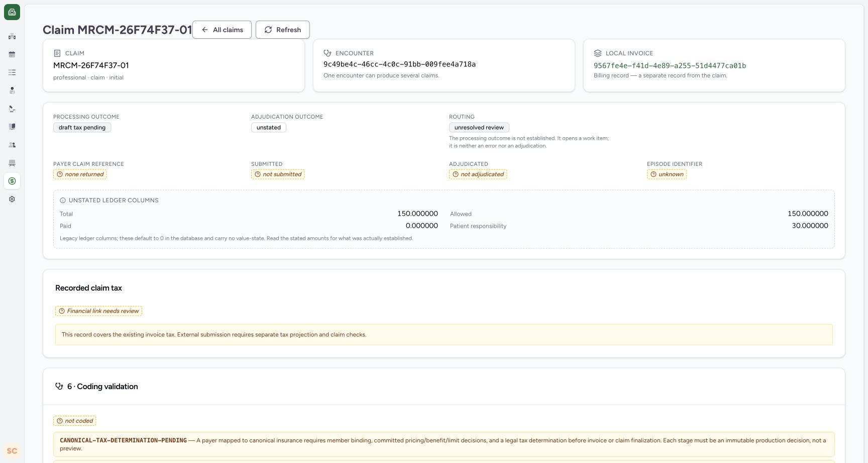Select encounter ID 9c49be4c-46cc-4c0c-91bb-009fee4a718a

399,64
